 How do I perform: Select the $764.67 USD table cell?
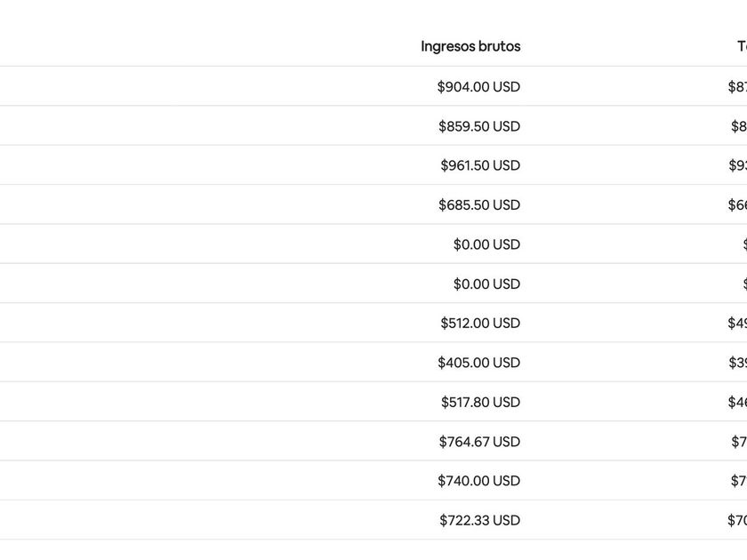point(479,442)
